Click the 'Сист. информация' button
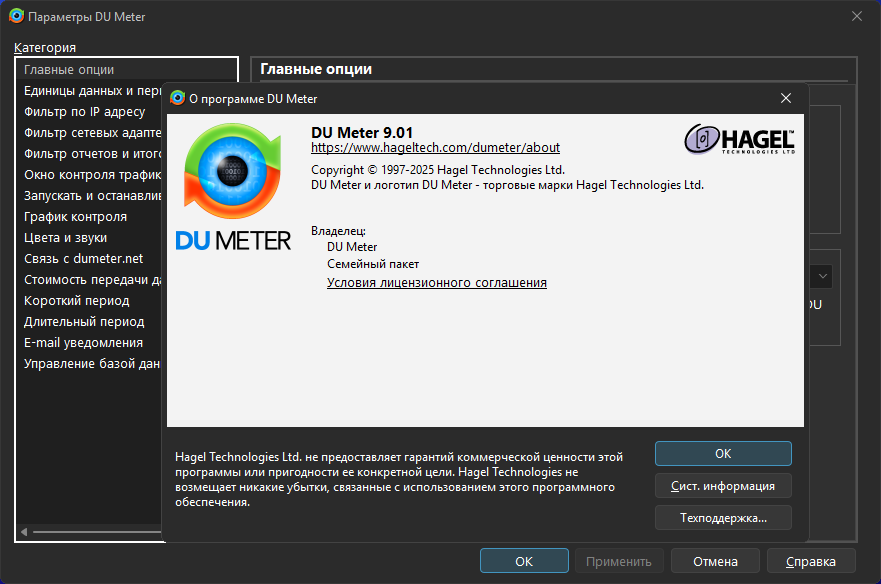The height and width of the screenshot is (584, 881). click(723, 486)
